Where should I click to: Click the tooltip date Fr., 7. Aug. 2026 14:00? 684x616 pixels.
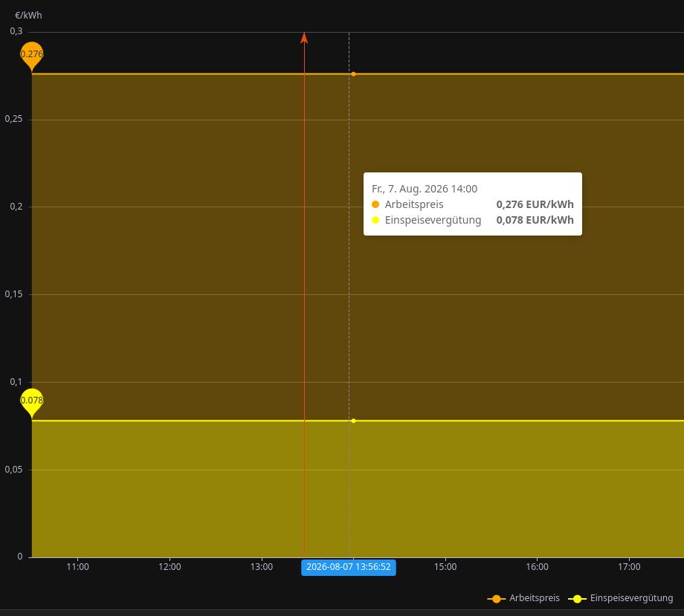[425, 189]
